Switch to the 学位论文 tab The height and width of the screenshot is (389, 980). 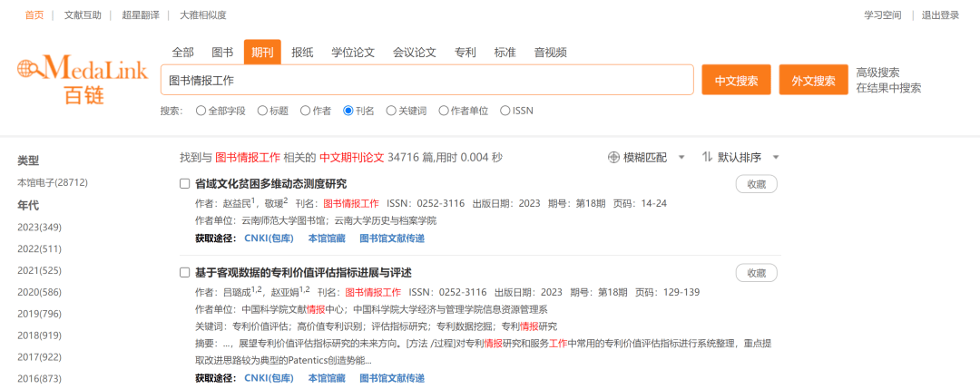[x=353, y=53]
